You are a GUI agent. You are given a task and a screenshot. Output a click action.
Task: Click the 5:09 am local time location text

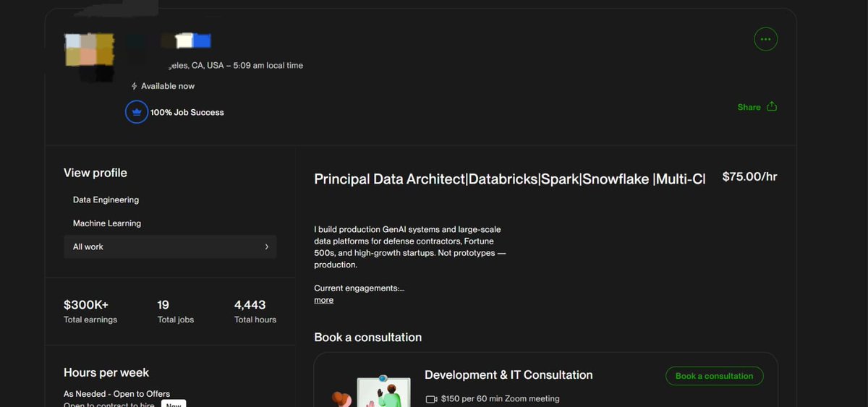tap(235, 66)
